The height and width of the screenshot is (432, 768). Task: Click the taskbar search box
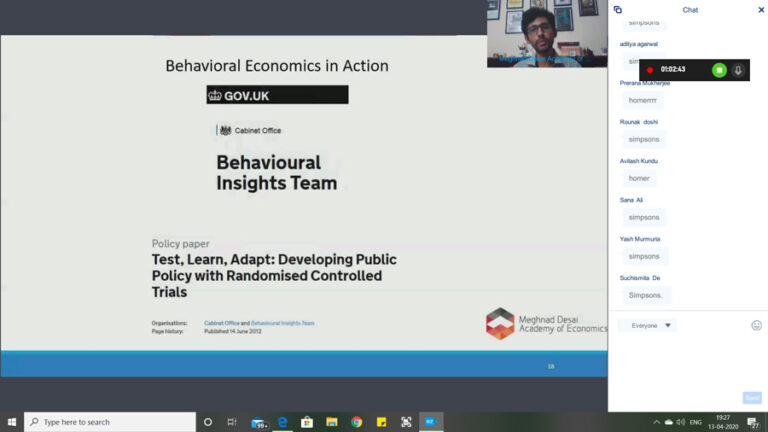click(x=110, y=422)
